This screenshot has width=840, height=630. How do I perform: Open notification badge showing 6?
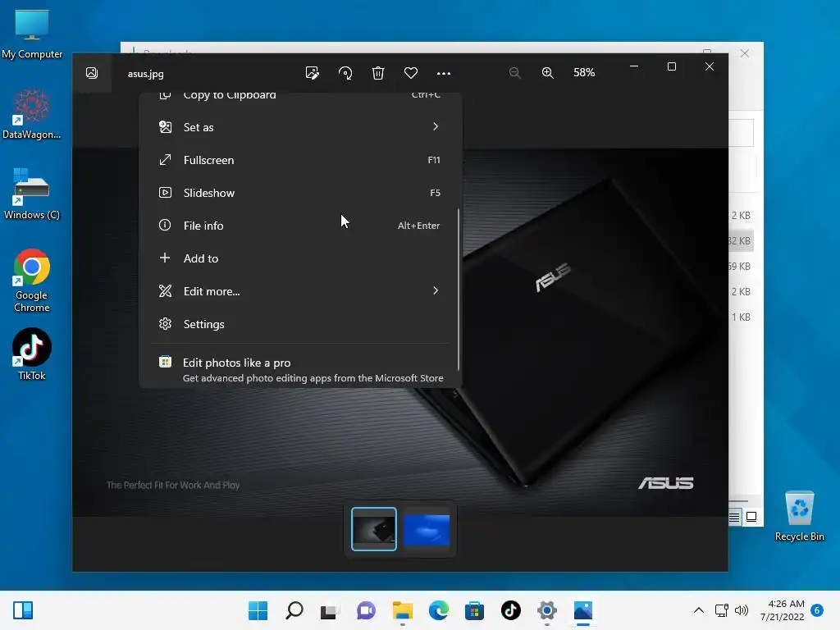[x=817, y=610]
